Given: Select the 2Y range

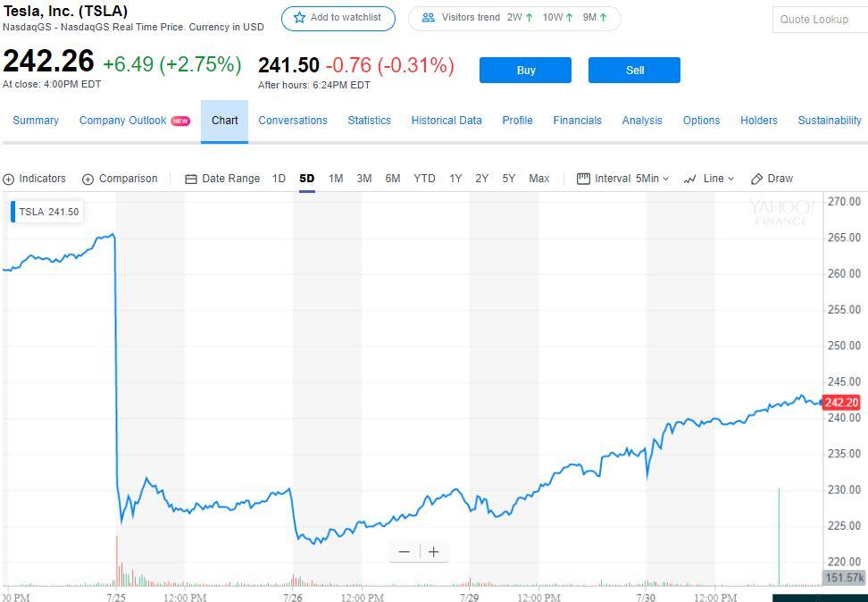Looking at the screenshot, I should [482, 179].
